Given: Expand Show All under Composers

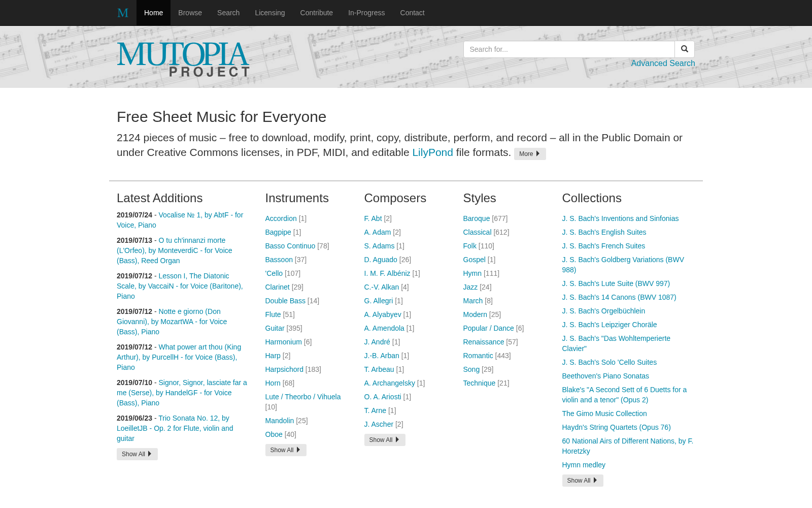Looking at the screenshot, I should point(385,440).
